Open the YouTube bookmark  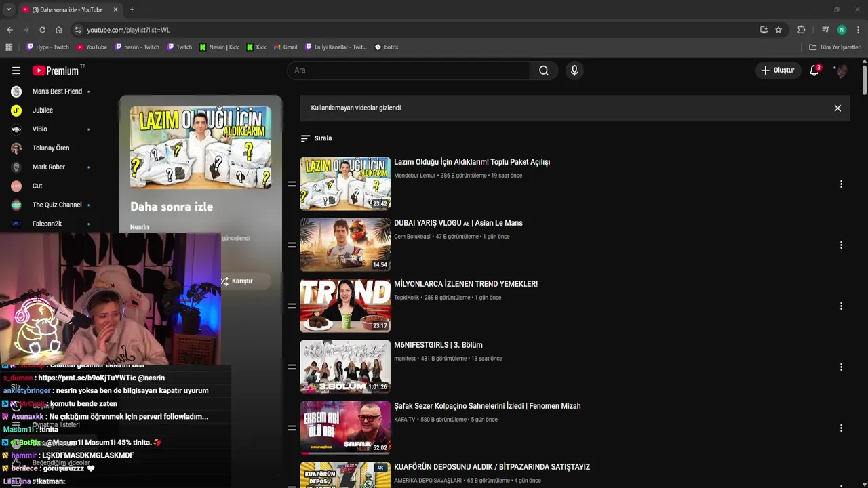(92, 47)
